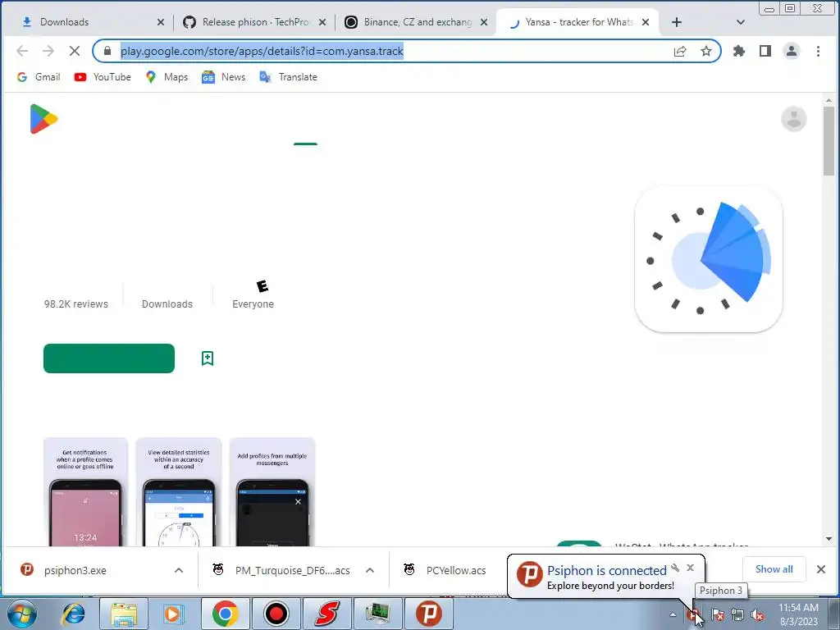Open Gmail bookmark
Image resolution: width=840 pixels, height=630 pixels.
[38, 77]
